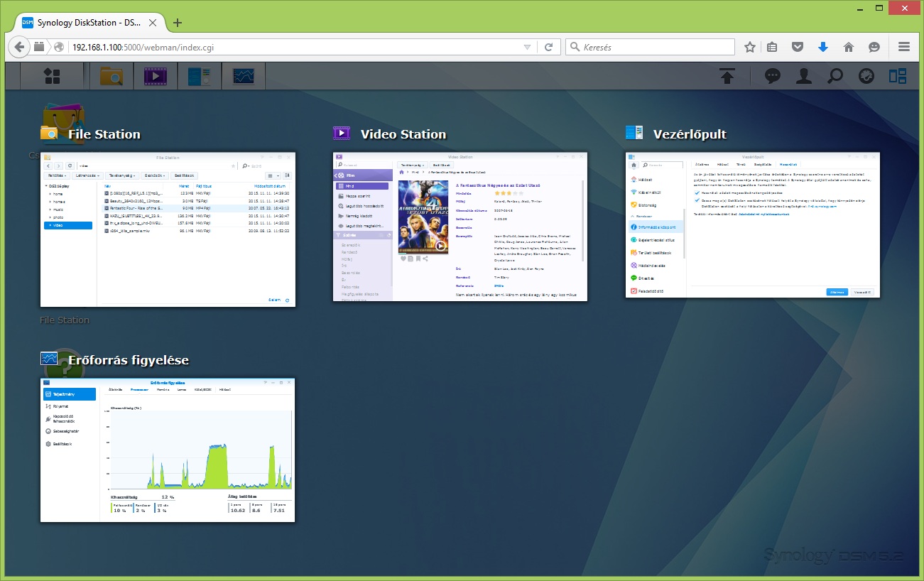Click Video Station icon in DSM taskbar
The image size is (924, 581).
click(155, 76)
